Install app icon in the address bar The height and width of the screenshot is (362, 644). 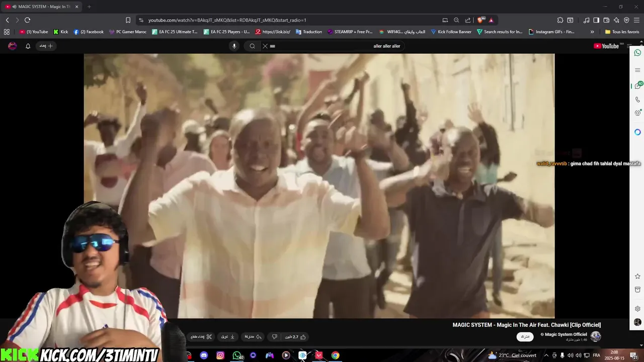click(445, 20)
